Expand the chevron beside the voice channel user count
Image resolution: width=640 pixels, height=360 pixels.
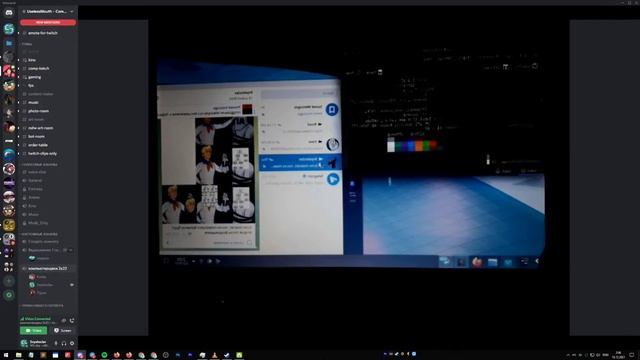71,250
